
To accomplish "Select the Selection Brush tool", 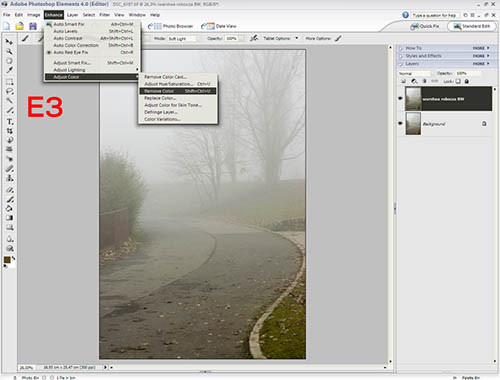I will tap(9, 110).
